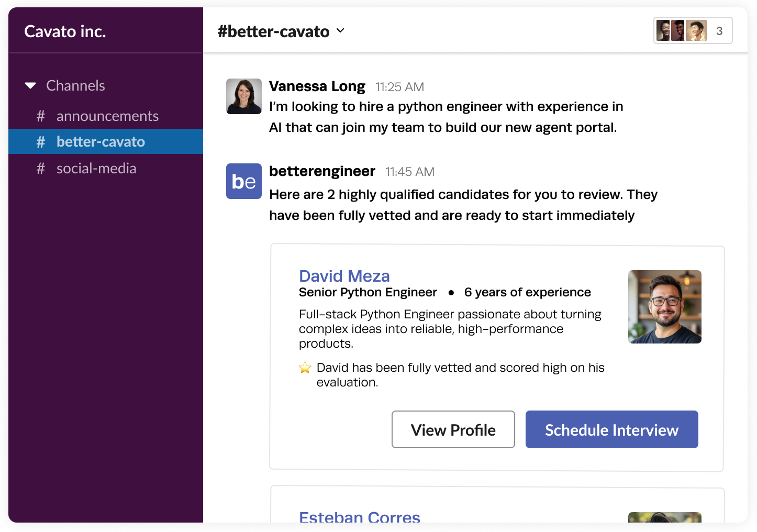Click the View Profile button for David Meza
The height and width of the screenshot is (532, 757).
(x=453, y=429)
